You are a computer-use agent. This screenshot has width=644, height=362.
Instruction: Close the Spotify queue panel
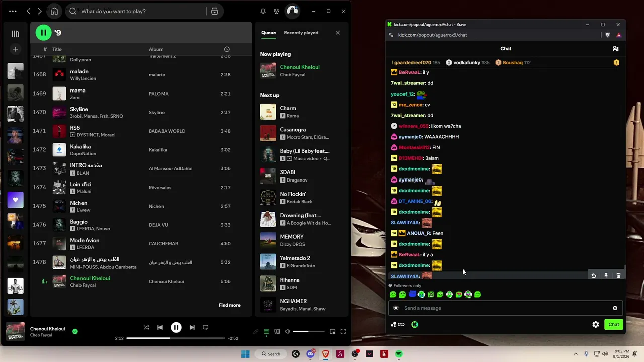tap(338, 33)
